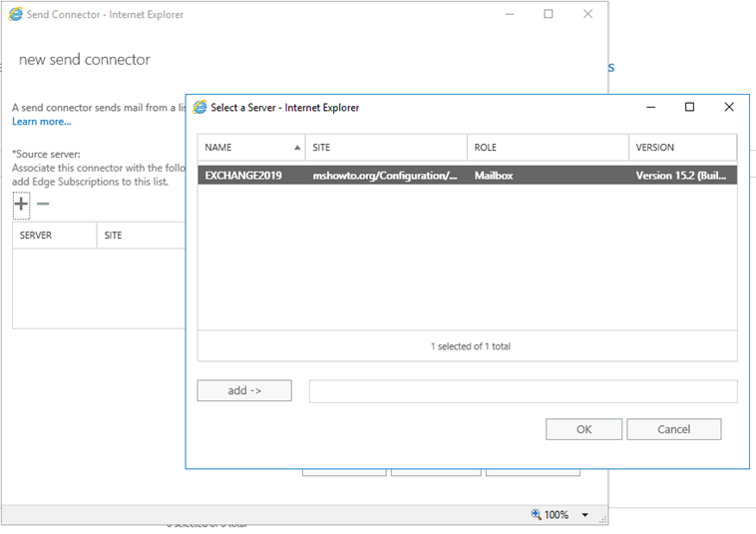Click the SERVER column header in Send Connector window
The image size is (756, 534).
pyautogui.click(x=55, y=235)
